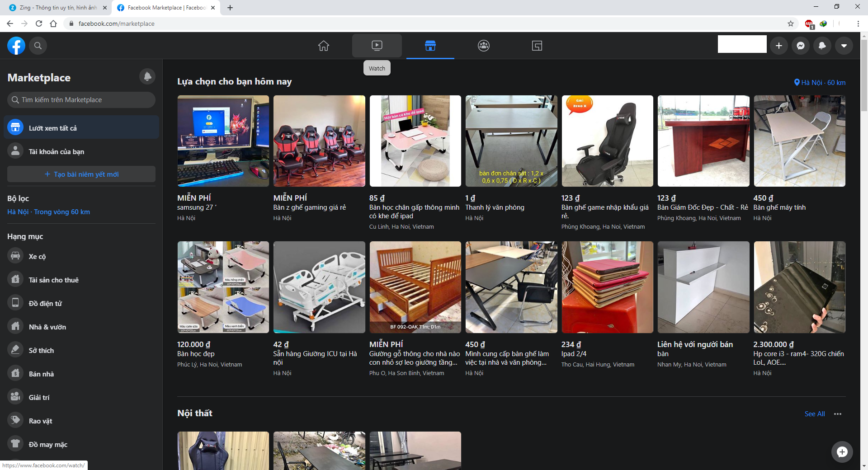Open Giải trí category
Screen dimensions: 868x470
(81, 397)
